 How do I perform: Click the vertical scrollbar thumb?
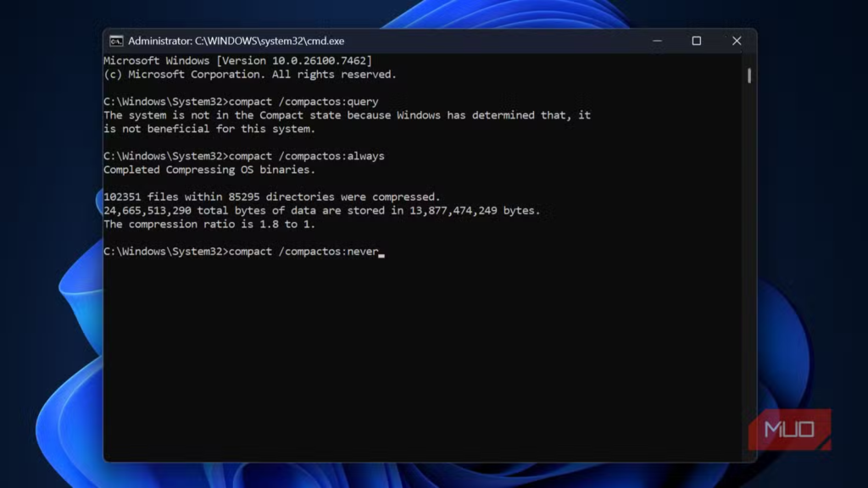749,76
